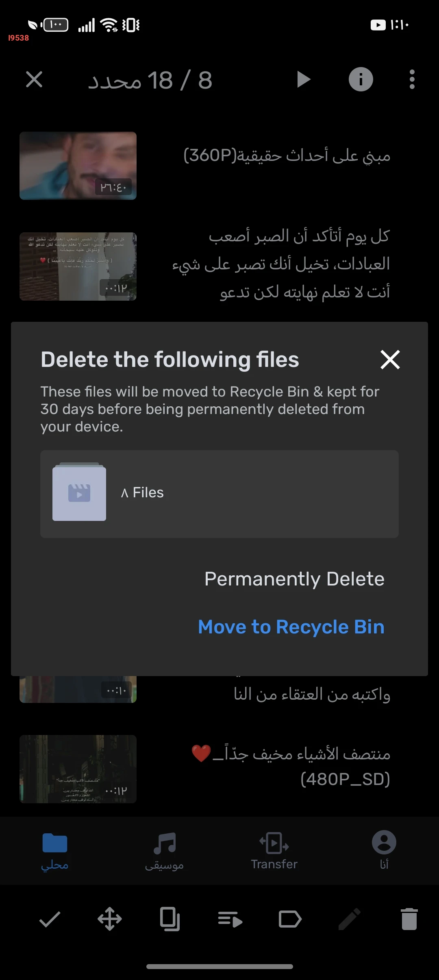Open the 360P video thumbnail
Viewport: 439px width, 980px height.
(78, 166)
